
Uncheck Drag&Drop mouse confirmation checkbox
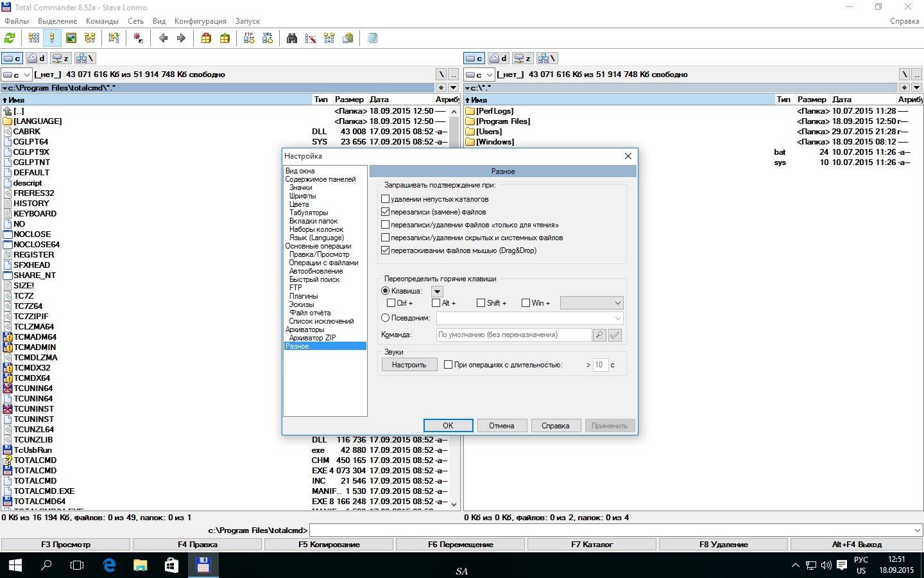click(x=386, y=250)
